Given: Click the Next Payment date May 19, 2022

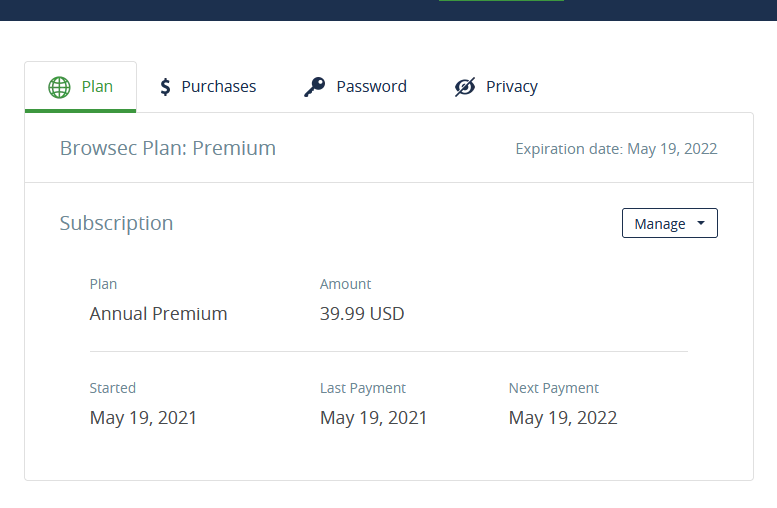Looking at the screenshot, I should (x=562, y=418).
